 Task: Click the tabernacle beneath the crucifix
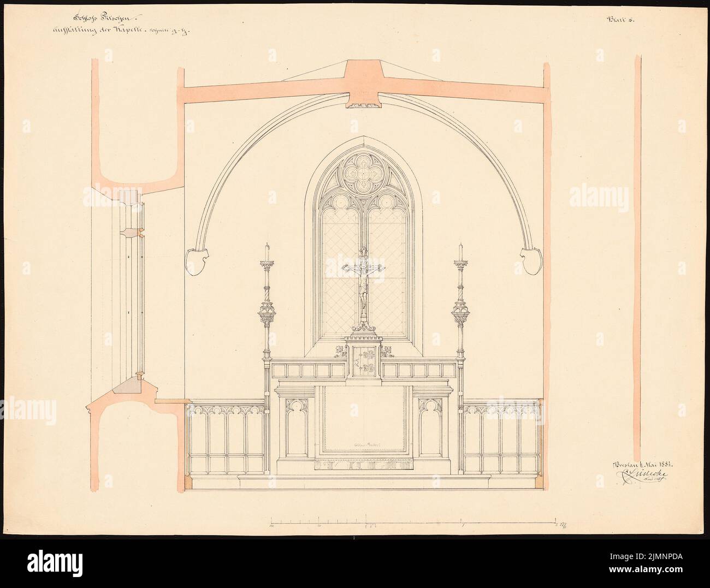point(363,360)
